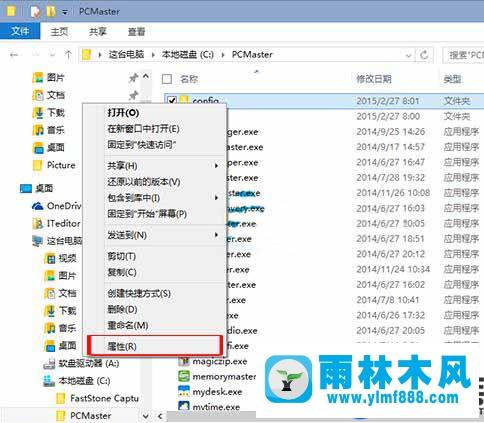Open the 文件 ribbon tab
Screen dimensions: 484x423
coord(20,31)
